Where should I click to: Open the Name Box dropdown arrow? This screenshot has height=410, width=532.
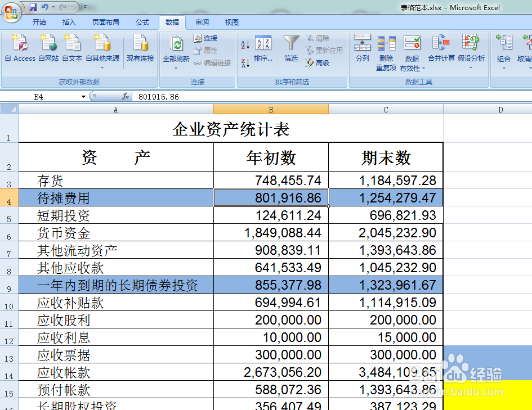83,97
